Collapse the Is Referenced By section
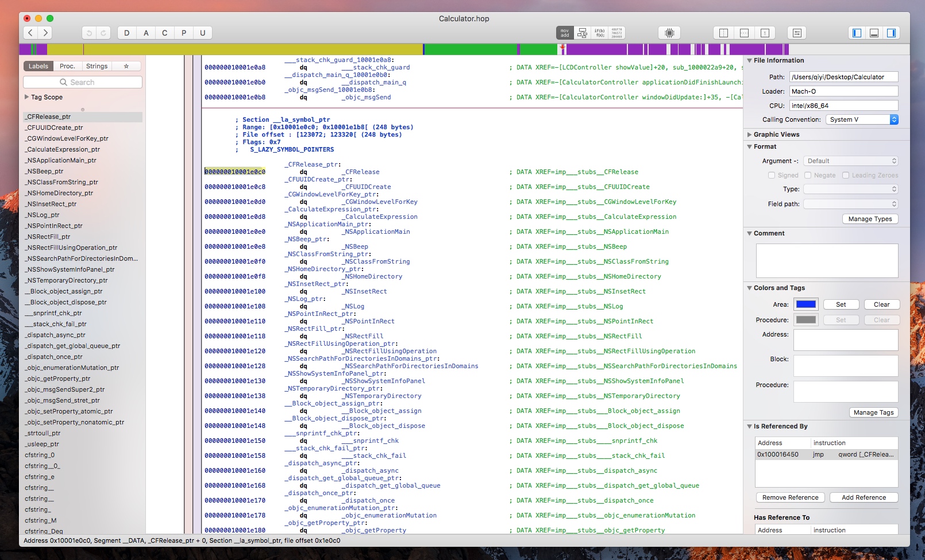Viewport: 925px width, 560px height. (749, 426)
